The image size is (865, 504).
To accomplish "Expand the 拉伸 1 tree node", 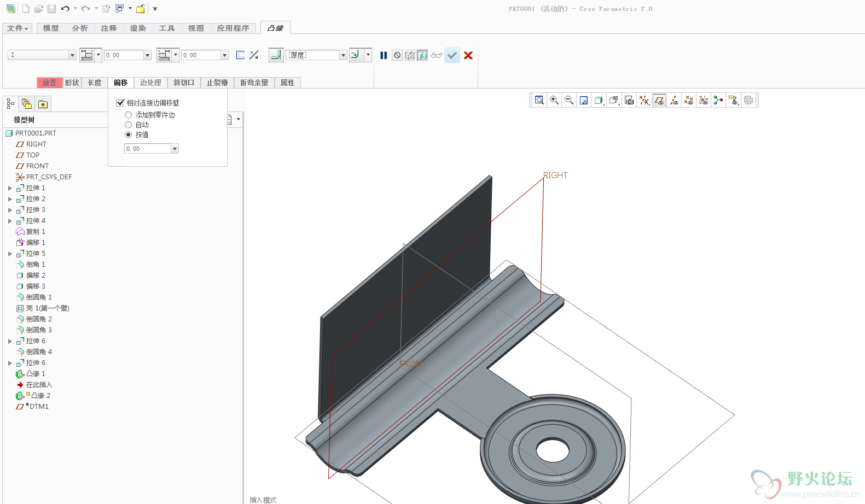I will (x=10, y=188).
